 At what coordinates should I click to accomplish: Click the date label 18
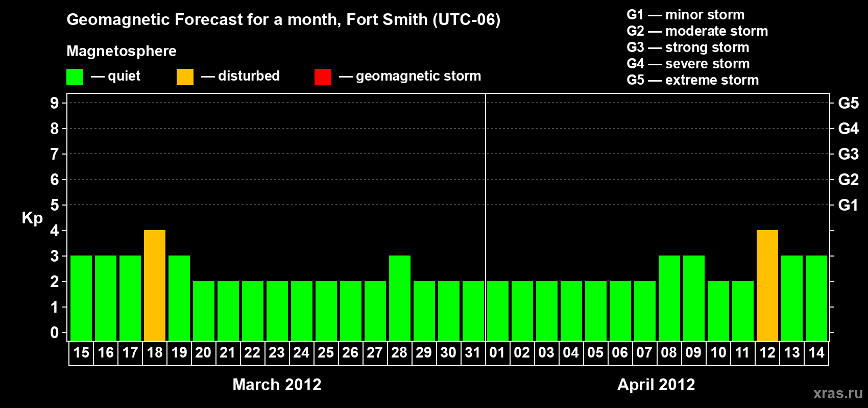[155, 353]
